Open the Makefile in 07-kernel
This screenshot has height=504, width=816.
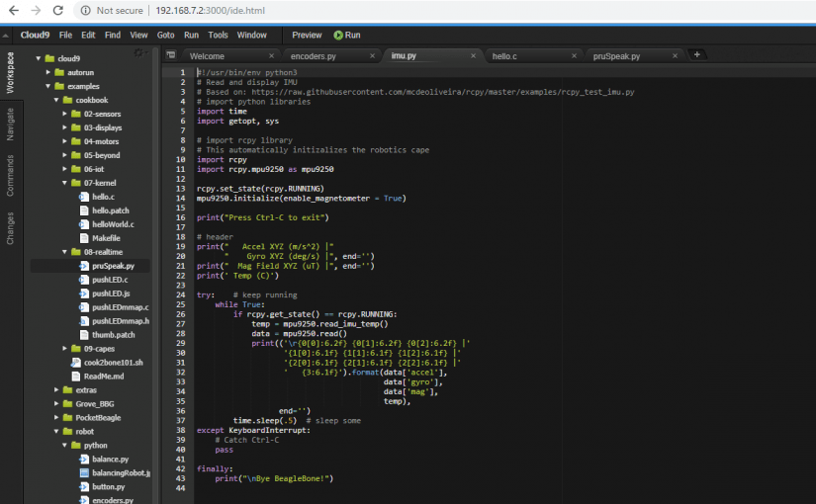(x=106, y=238)
